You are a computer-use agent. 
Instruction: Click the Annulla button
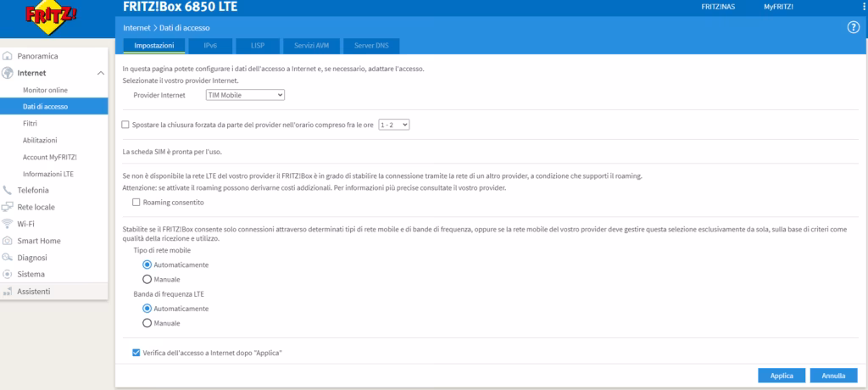click(x=834, y=375)
